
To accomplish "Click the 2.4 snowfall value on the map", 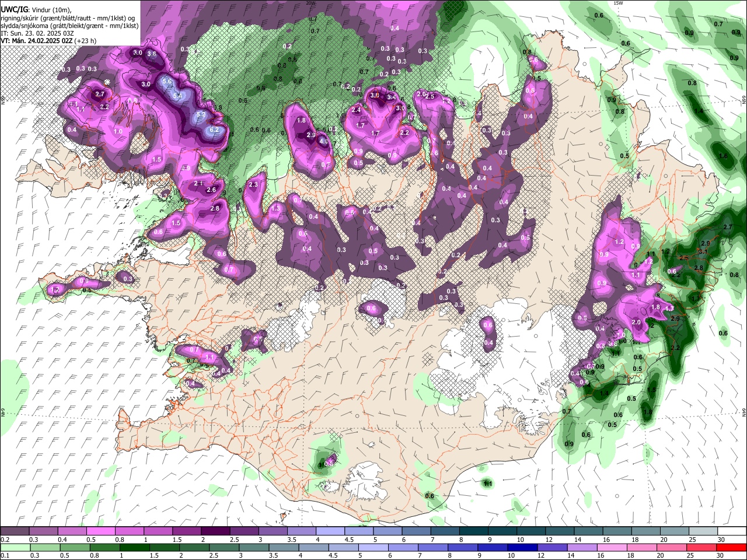I will [356, 110].
